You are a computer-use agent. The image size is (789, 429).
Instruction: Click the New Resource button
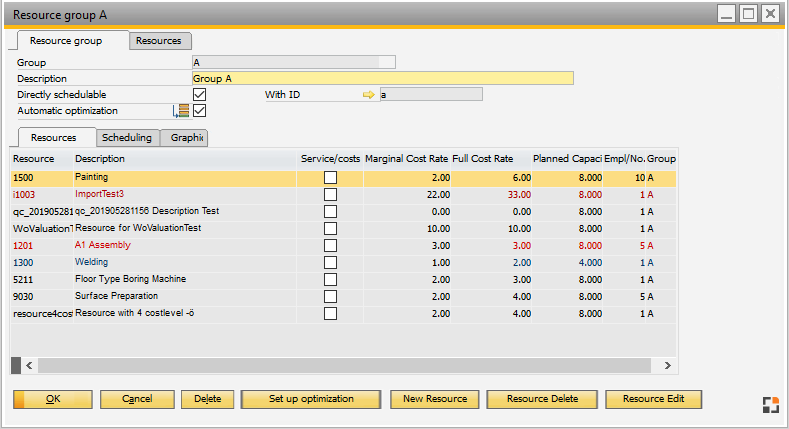tap(434, 399)
